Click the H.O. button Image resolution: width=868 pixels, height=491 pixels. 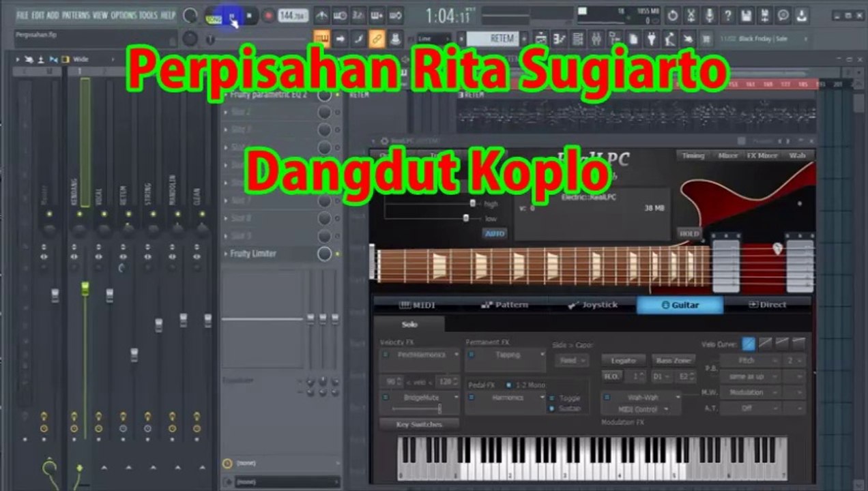coord(611,376)
